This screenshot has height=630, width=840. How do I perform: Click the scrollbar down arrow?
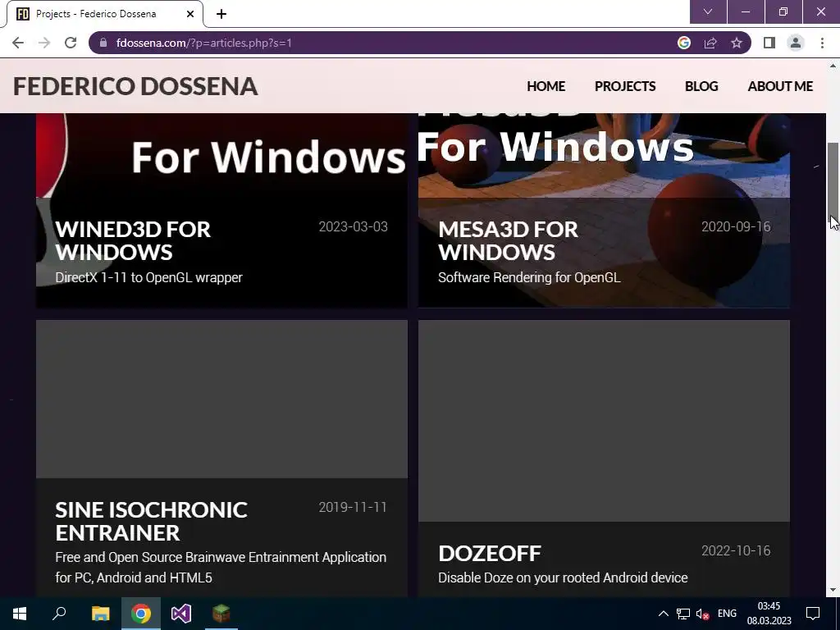point(833,590)
